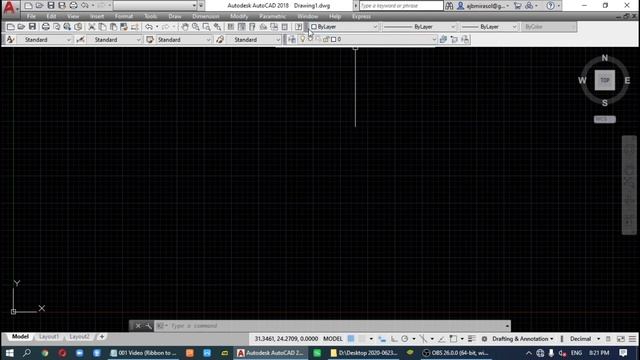Open the Layer Properties Manager icon
This screenshot has height=360, width=640.
[291, 40]
